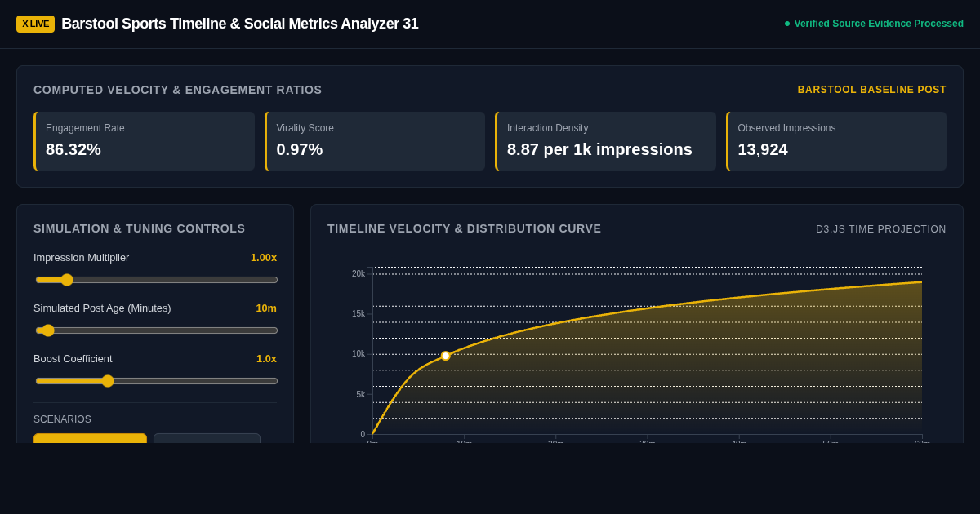Click the 1.00x multiplier value

264,257
